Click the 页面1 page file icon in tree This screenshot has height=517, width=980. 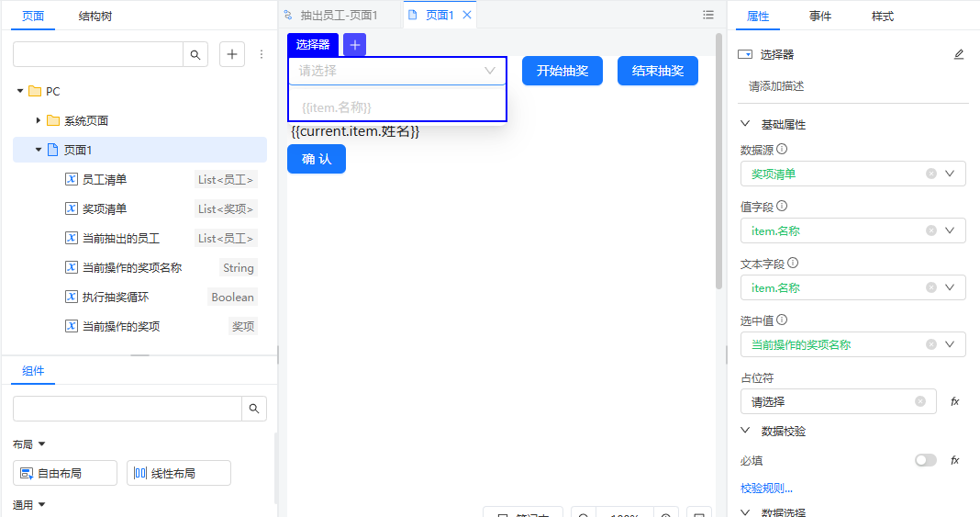tap(53, 150)
